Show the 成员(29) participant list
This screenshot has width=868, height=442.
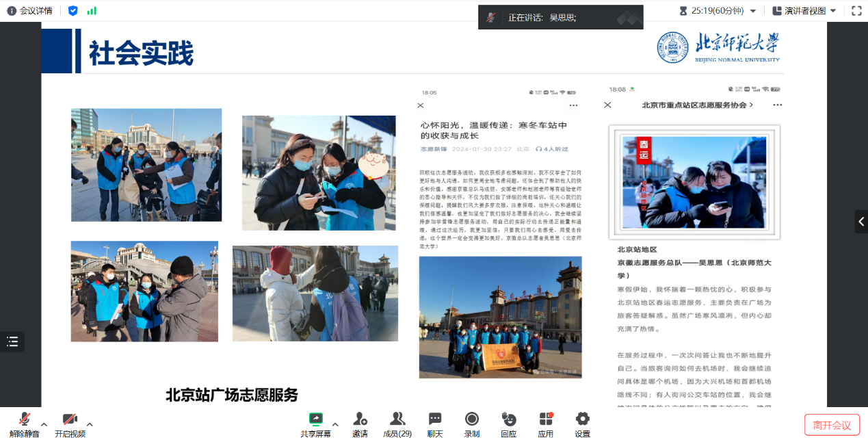pos(397,423)
